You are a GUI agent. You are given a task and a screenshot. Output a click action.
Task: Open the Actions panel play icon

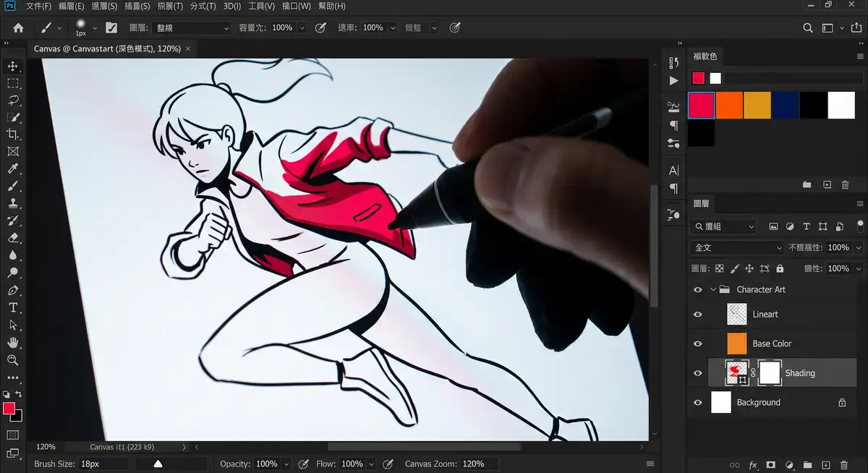674,80
